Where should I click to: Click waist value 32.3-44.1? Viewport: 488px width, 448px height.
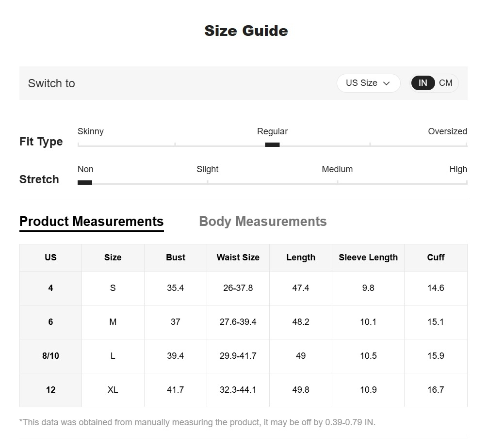pyautogui.click(x=238, y=390)
